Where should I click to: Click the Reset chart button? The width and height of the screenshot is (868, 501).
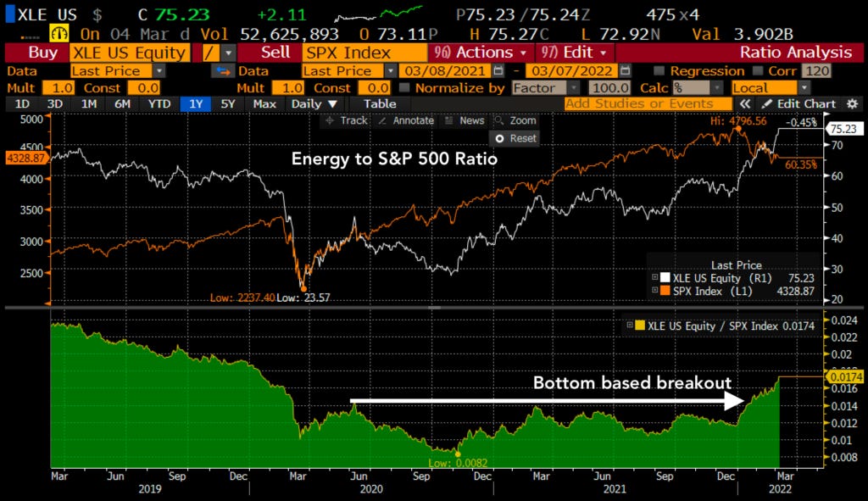click(x=516, y=138)
